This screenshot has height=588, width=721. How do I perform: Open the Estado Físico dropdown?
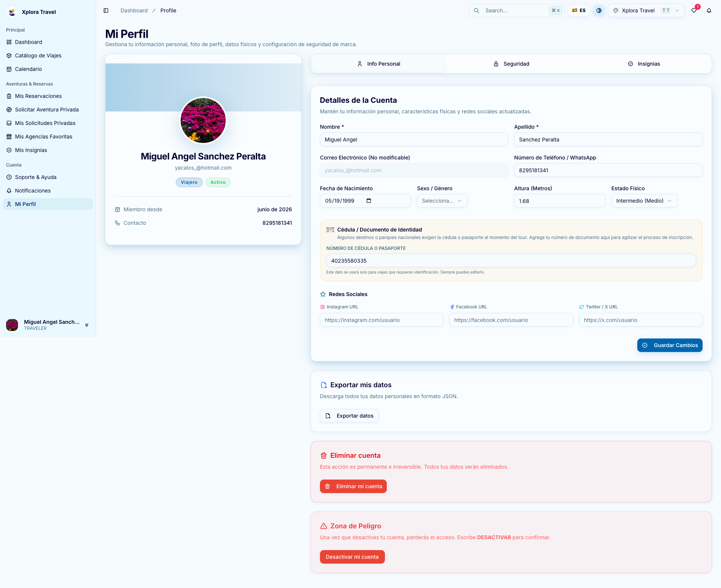[x=644, y=201]
